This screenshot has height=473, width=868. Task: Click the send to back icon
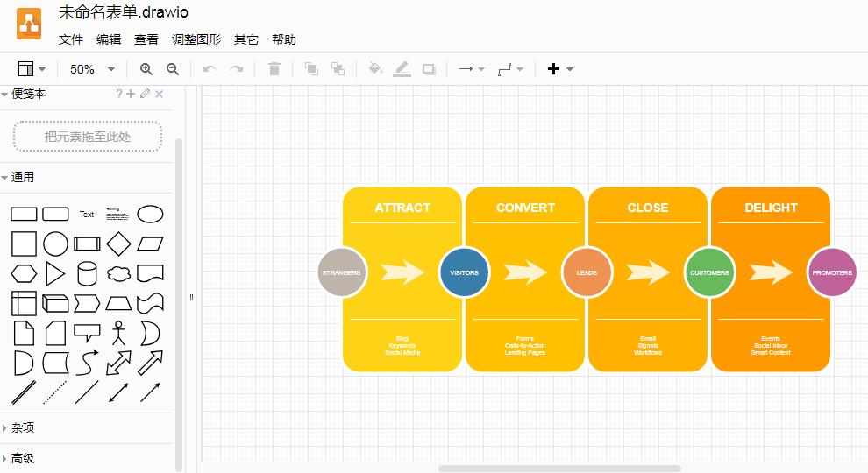tap(338, 69)
